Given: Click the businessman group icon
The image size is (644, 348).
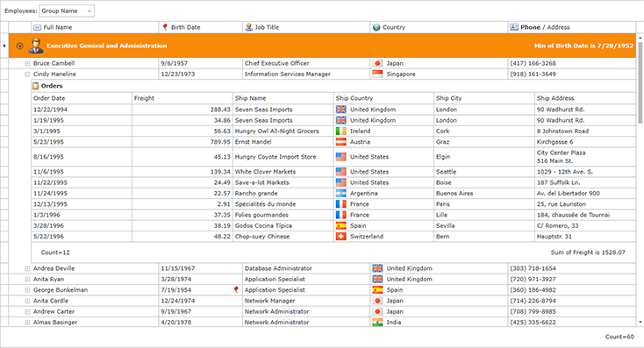Looking at the screenshot, I should tap(36, 46).
